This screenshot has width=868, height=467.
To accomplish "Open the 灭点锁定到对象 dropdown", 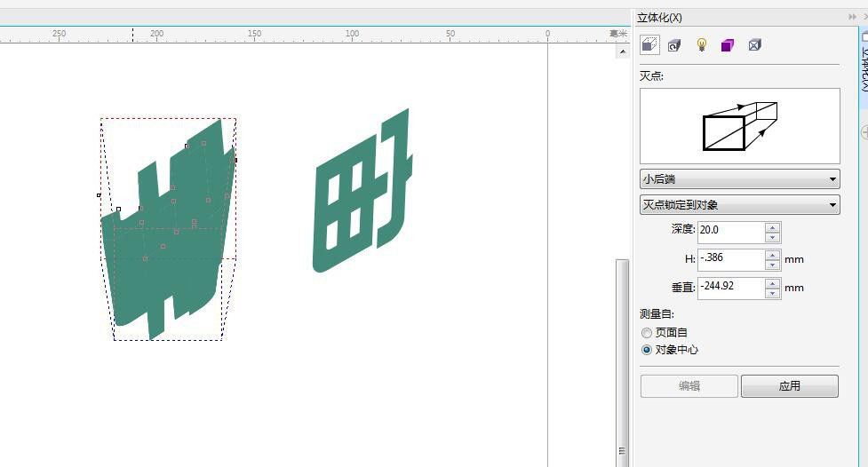I will 739,205.
